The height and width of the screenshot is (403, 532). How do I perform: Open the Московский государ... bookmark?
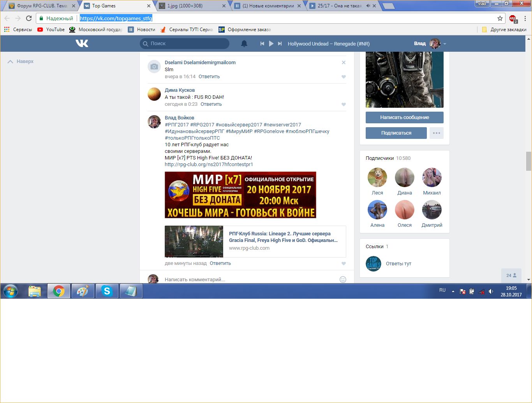point(96,30)
